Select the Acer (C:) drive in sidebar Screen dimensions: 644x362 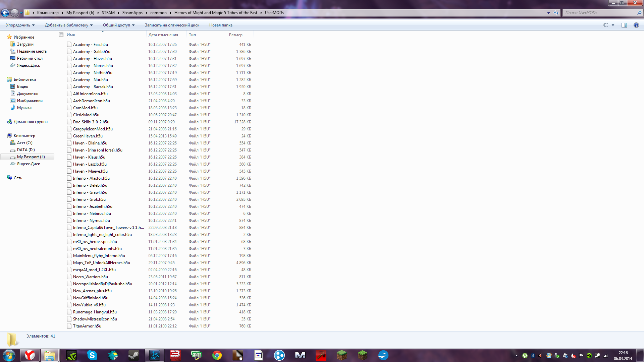tap(24, 143)
